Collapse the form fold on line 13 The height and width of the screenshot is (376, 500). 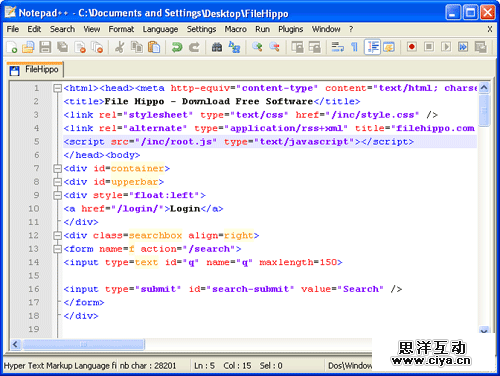click(x=58, y=249)
